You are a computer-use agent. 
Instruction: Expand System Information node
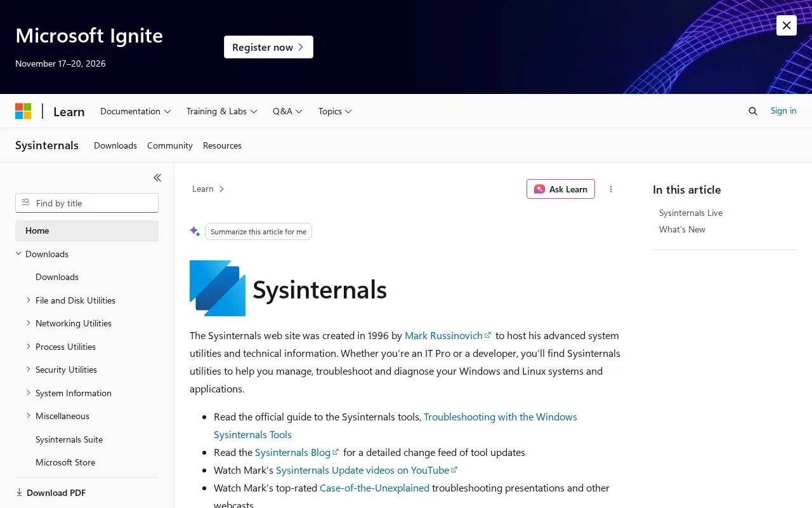click(29, 392)
